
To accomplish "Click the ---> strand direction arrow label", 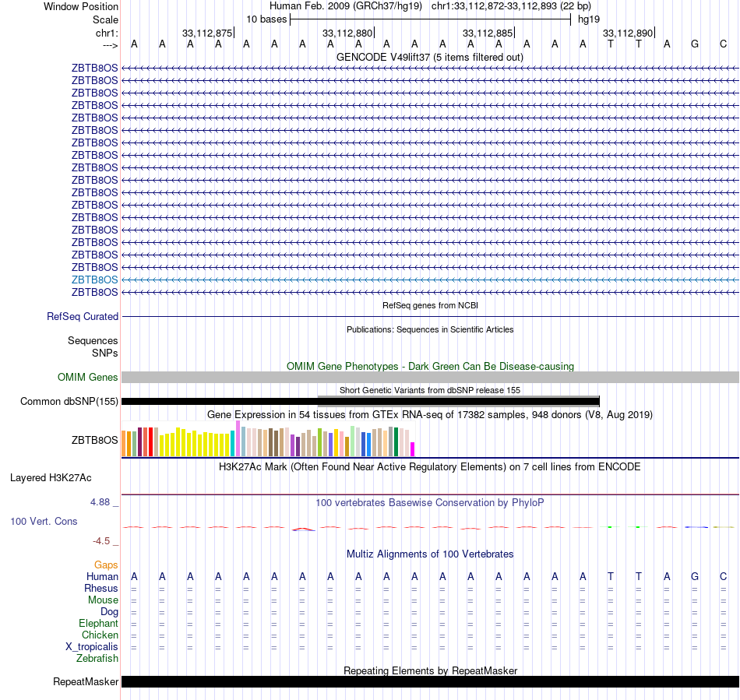I will tap(110, 45).
